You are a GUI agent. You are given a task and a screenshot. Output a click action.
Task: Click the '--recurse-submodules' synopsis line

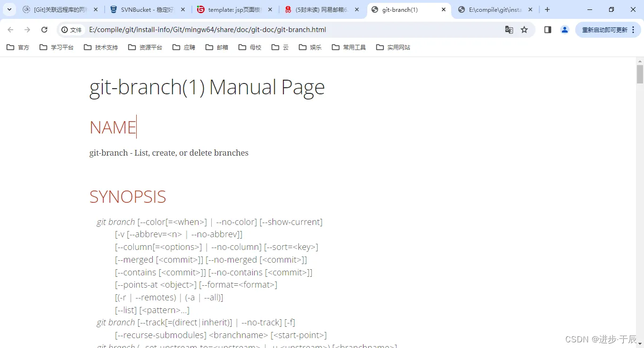coord(221,335)
